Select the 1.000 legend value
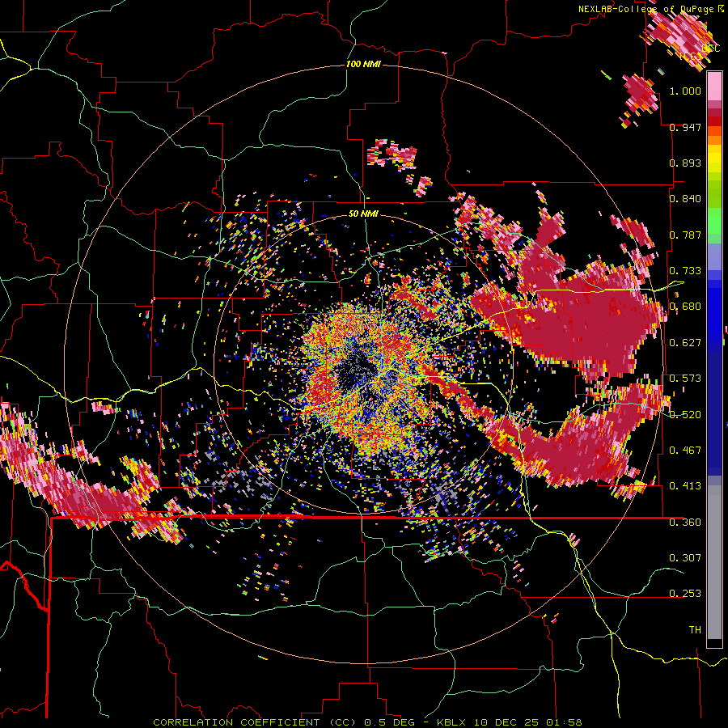This screenshot has width=728, height=728. 685,91
